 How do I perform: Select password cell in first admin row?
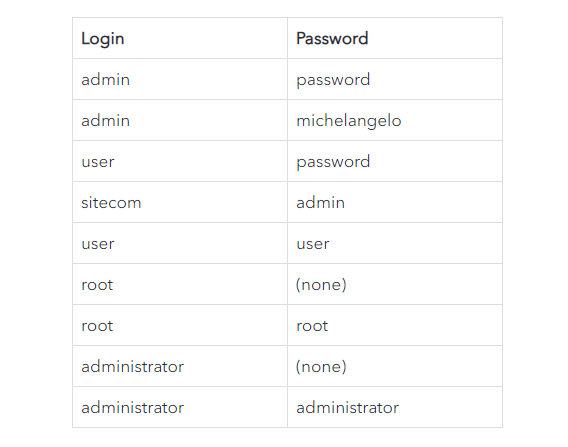coord(395,79)
